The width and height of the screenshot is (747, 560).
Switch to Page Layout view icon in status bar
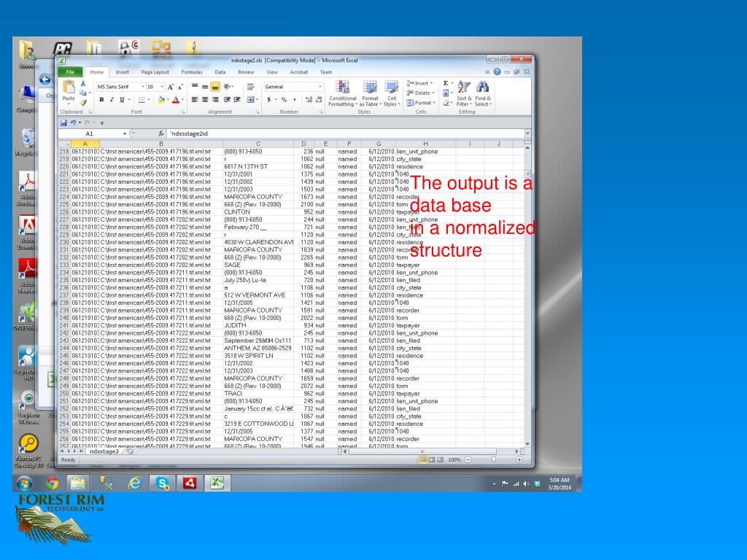[x=432, y=459]
